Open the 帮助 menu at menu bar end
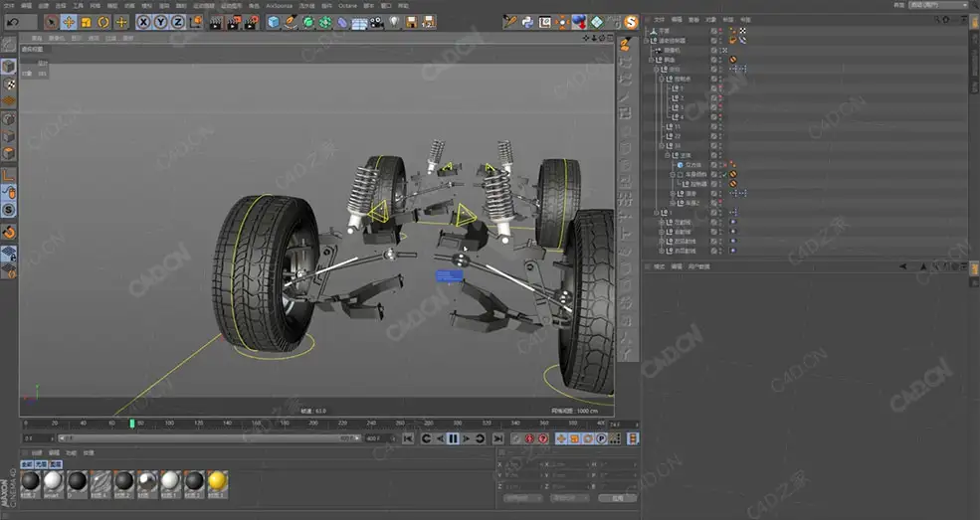The image size is (980, 520). [403, 6]
